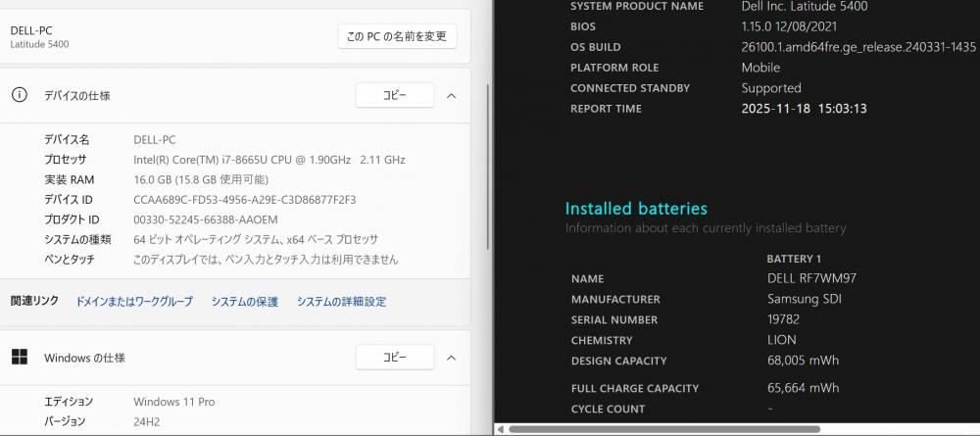Screen dimensions: 980x436
Task: Select the system type 64-bit value text
Action: (256, 240)
